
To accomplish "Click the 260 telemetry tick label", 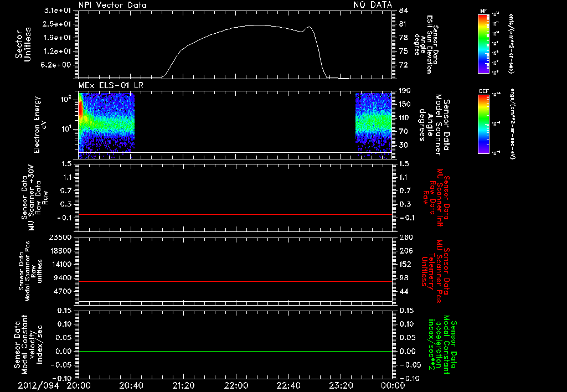I will pos(405,237).
